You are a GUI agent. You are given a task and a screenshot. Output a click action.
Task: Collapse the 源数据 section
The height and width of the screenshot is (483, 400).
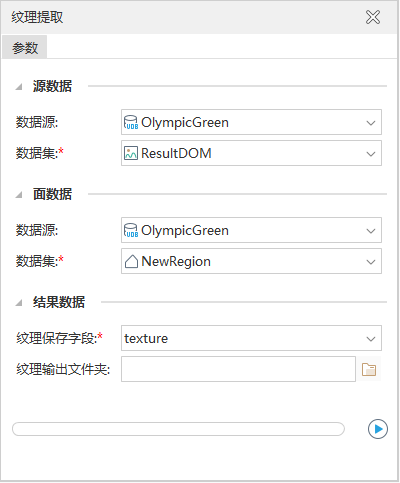pos(19,87)
